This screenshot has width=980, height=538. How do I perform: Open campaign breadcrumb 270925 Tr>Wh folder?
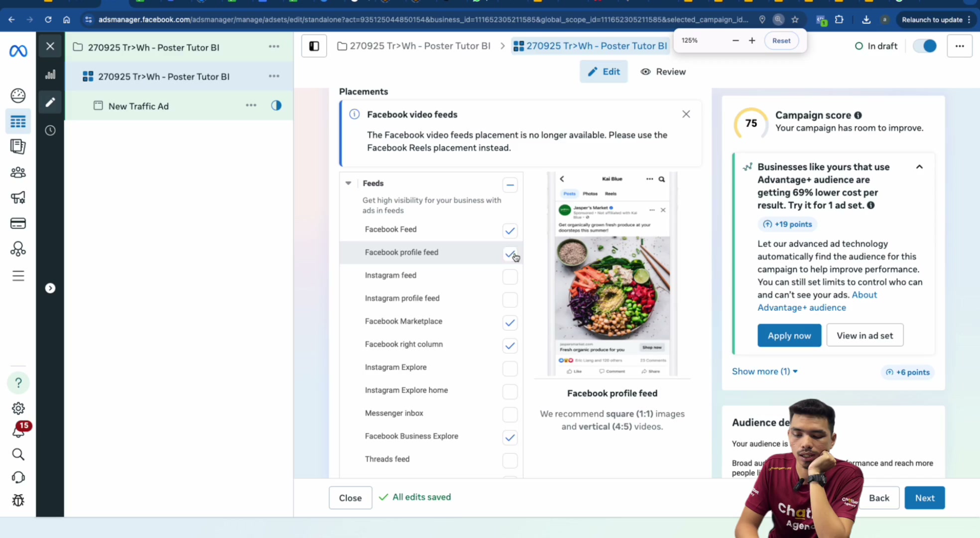(414, 46)
